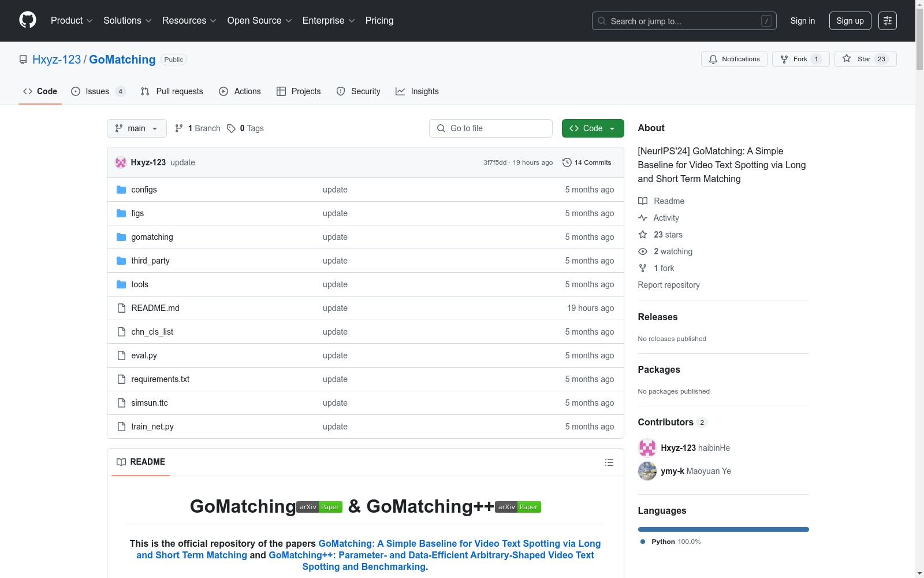Click the ymy-k contributor avatar
The width and height of the screenshot is (924, 578).
tap(647, 471)
